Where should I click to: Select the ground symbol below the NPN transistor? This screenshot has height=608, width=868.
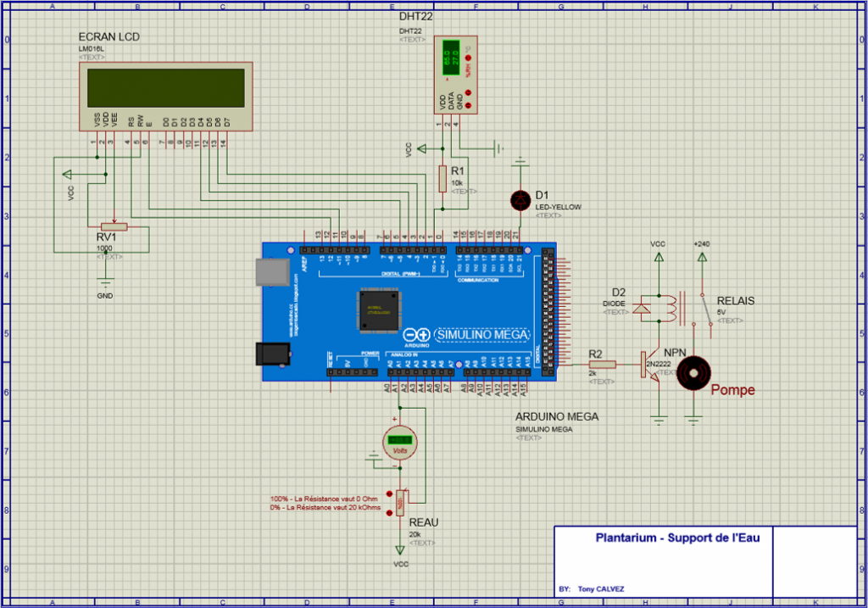[x=659, y=420]
